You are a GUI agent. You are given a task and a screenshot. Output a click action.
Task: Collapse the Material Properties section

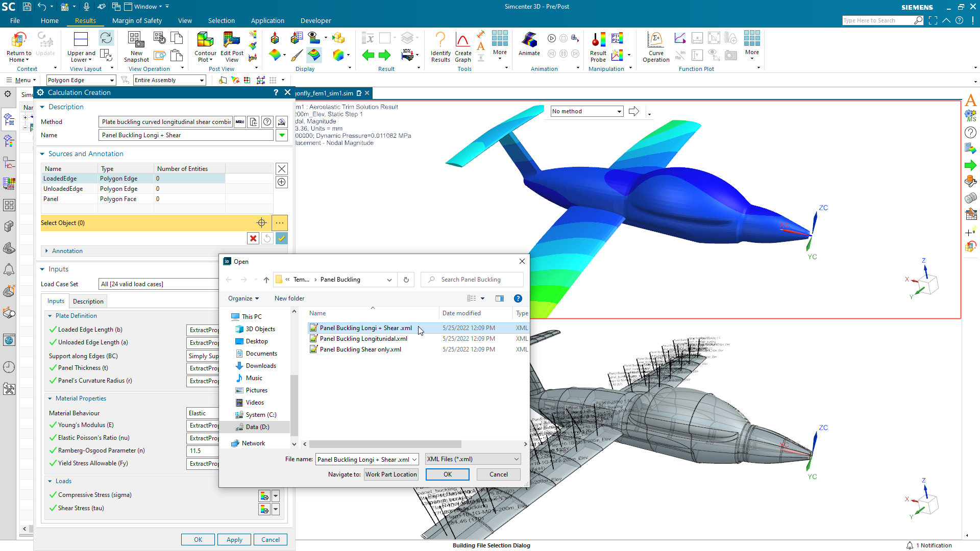50,398
